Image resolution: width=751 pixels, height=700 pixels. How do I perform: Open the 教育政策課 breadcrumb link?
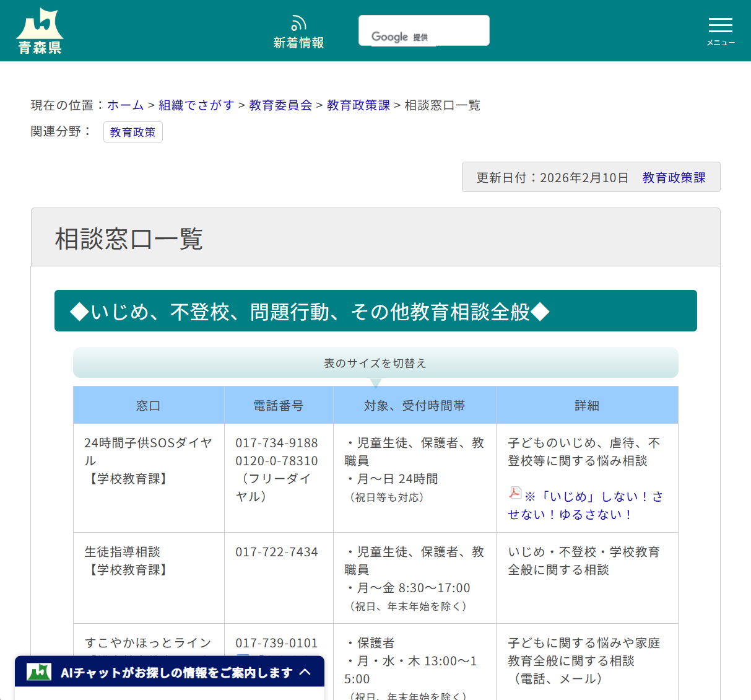pyautogui.click(x=357, y=105)
